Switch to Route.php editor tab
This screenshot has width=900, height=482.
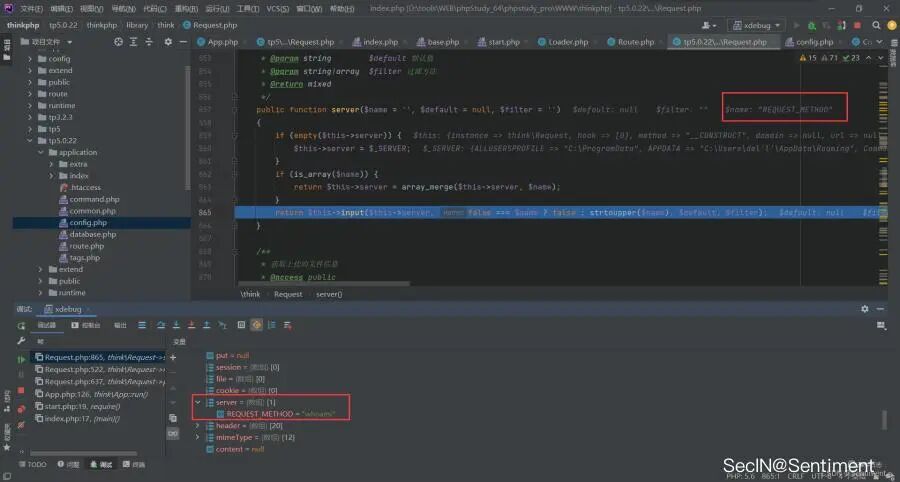click(631, 42)
